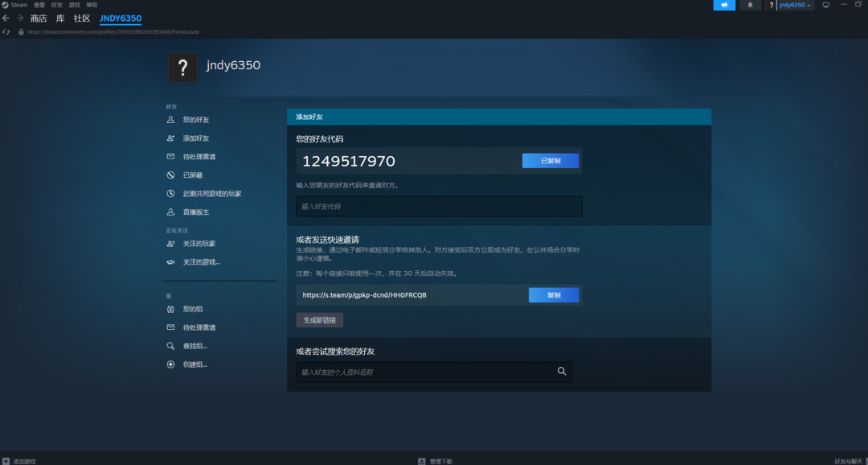The height and width of the screenshot is (465, 868).
Task: Click the megaphone announcements icon in top bar
Action: click(x=724, y=5)
